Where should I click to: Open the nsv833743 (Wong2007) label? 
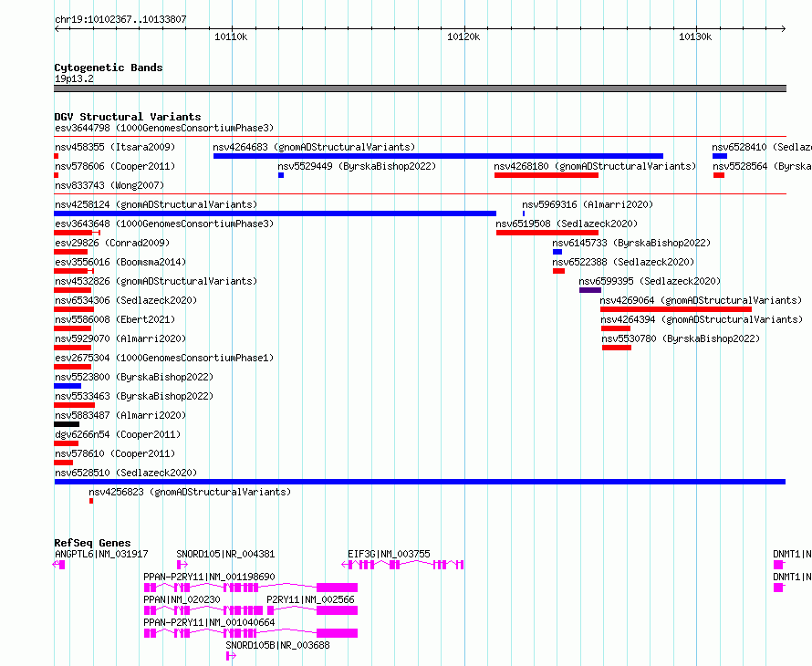[109, 185]
